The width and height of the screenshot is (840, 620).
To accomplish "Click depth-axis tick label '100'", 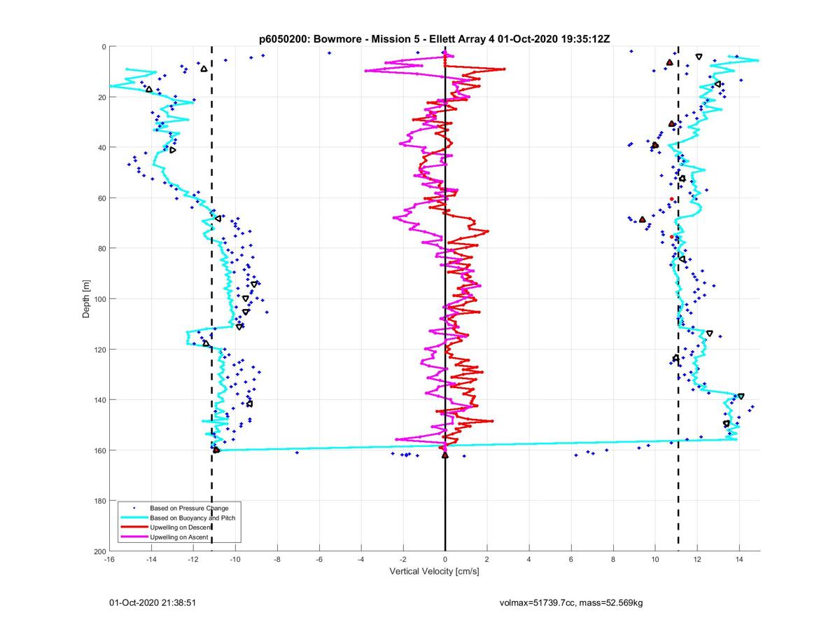I will click(99, 299).
